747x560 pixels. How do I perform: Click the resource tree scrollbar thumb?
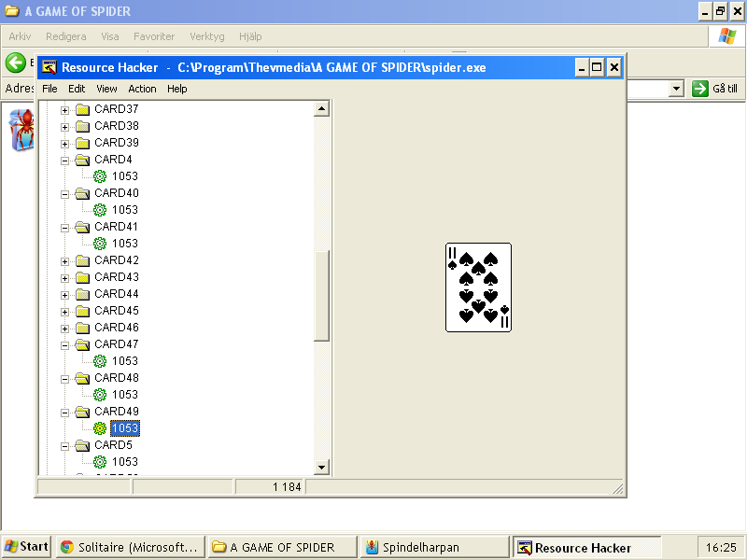click(x=321, y=296)
